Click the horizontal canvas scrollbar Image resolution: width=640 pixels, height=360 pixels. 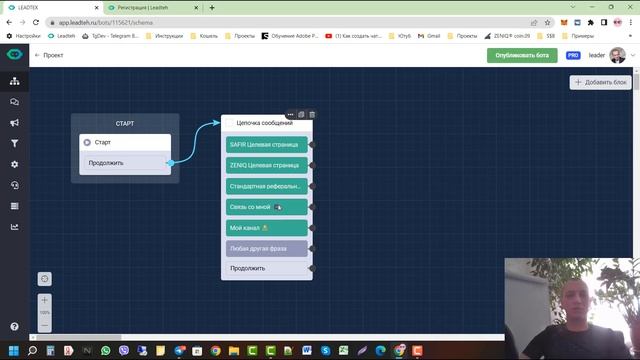pos(78,337)
